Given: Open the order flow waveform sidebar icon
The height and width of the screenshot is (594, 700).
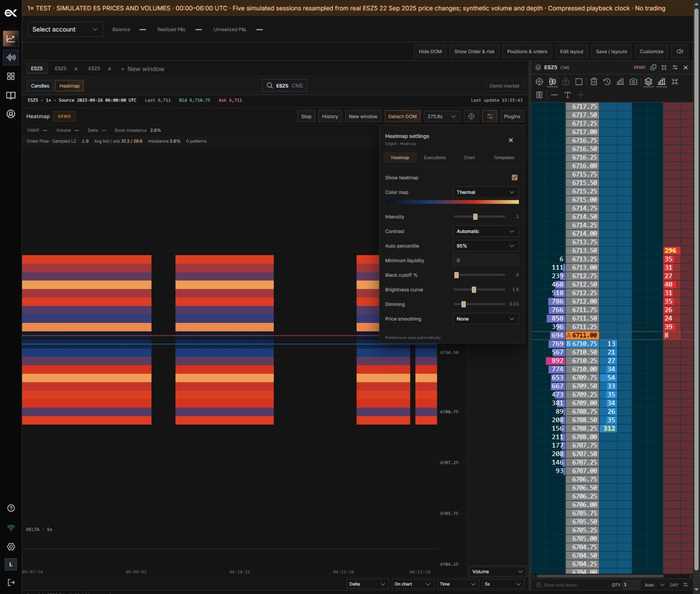Looking at the screenshot, I should (10, 58).
